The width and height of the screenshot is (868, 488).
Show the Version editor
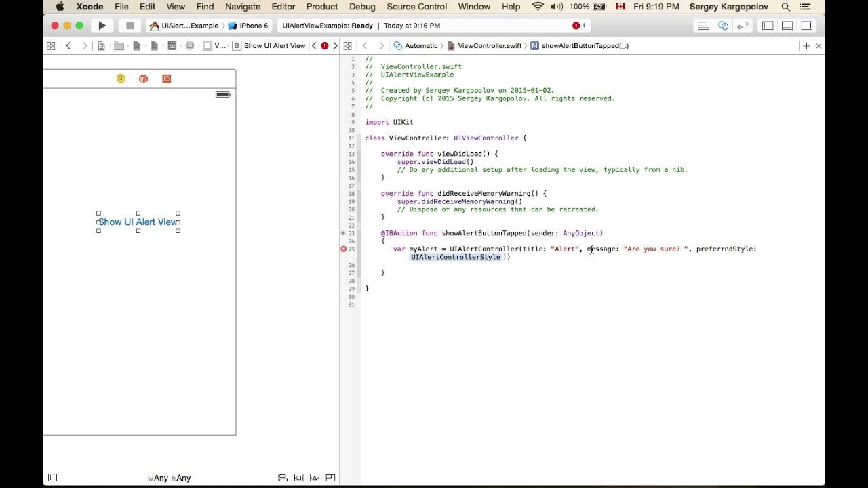coord(743,26)
